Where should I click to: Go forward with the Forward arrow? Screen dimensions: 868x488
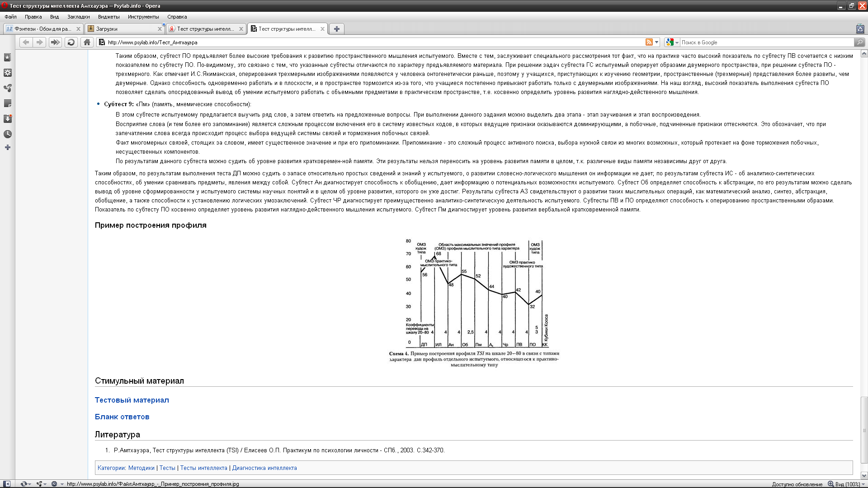coord(40,42)
